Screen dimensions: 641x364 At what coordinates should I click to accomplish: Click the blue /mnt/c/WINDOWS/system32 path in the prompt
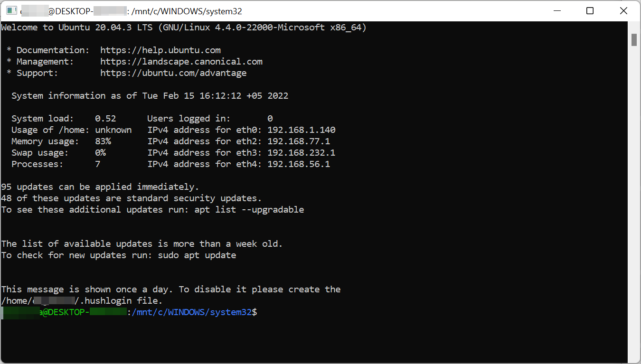pos(192,312)
